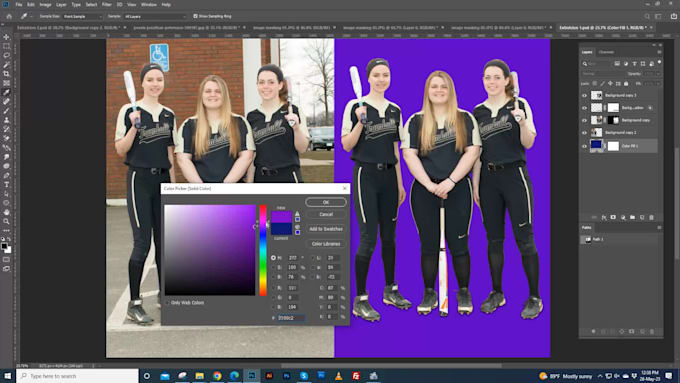Open Google Chrome from the taskbar

coord(217,376)
